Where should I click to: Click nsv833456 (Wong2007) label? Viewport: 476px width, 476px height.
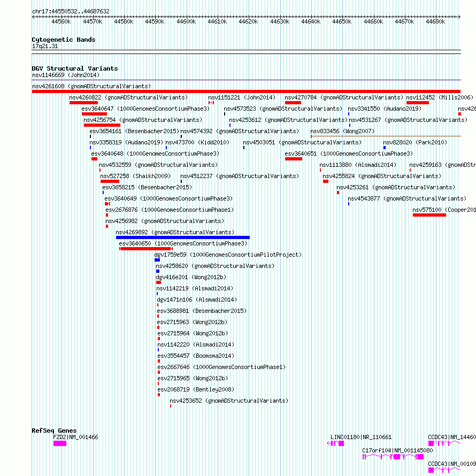point(342,131)
